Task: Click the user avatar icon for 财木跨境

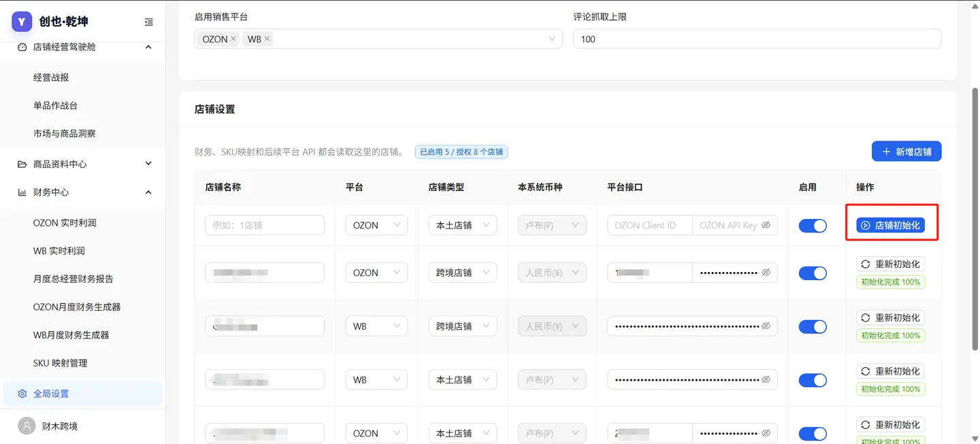Action: (27, 426)
